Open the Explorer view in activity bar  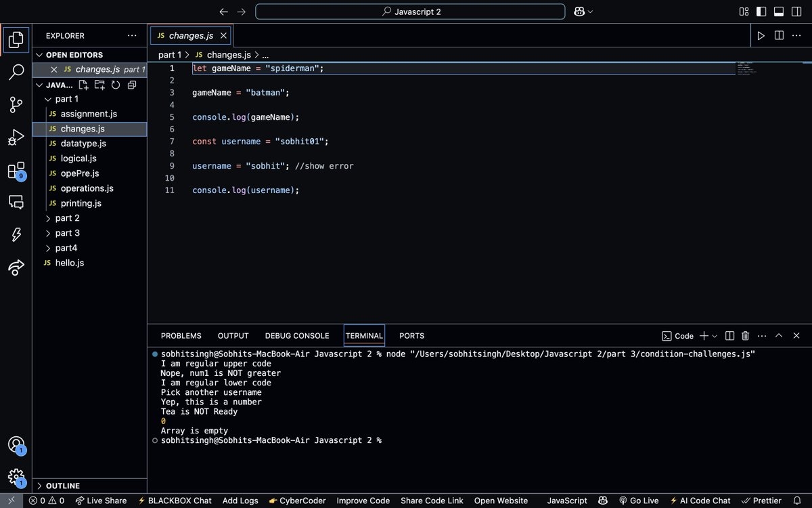(x=16, y=39)
